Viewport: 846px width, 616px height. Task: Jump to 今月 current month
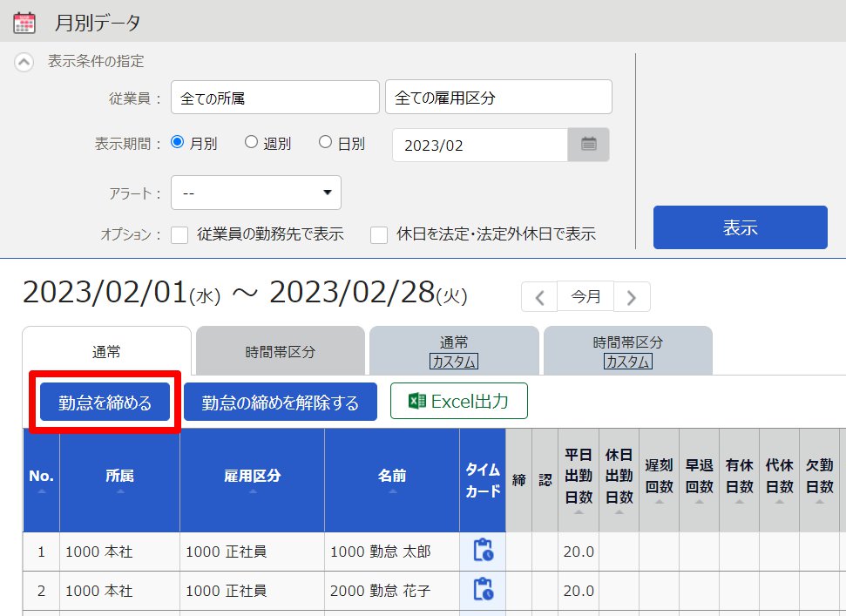pyautogui.click(x=585, y=296)
